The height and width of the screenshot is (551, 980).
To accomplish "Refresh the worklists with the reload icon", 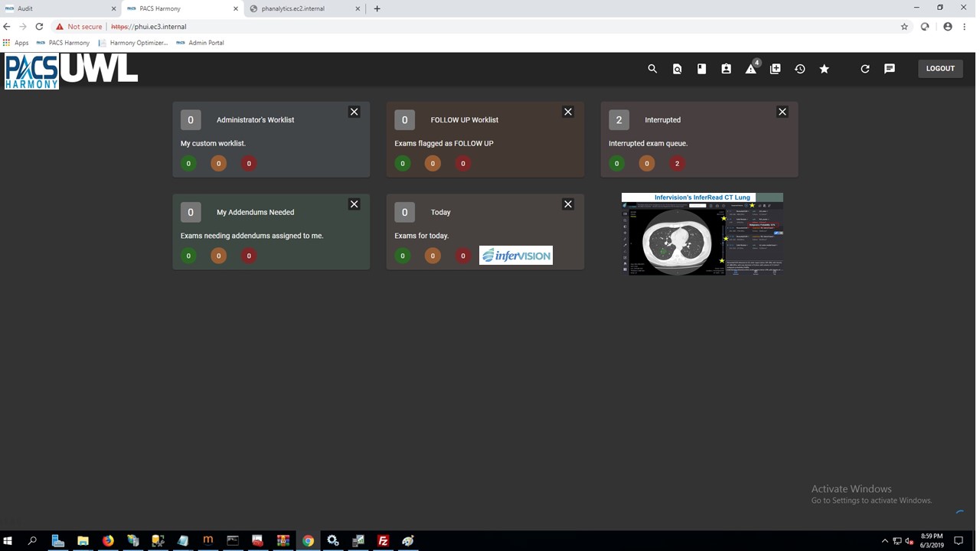I will point(864,69).
